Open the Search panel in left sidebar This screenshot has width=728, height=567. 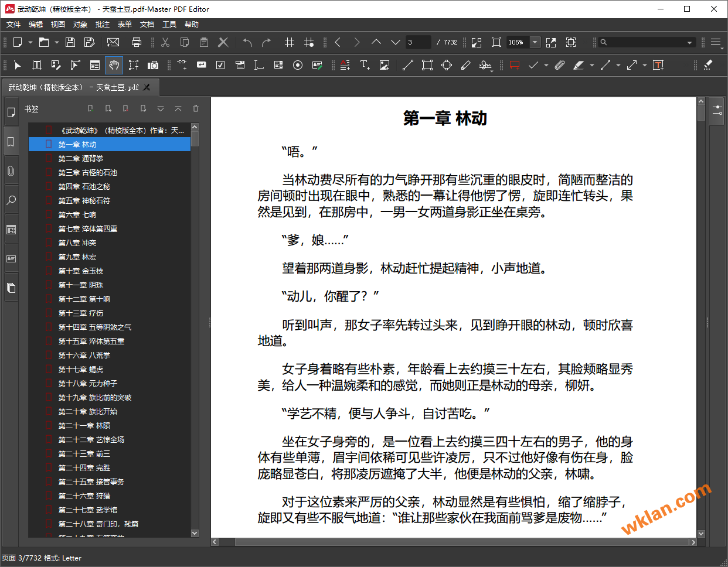point(11,200)
